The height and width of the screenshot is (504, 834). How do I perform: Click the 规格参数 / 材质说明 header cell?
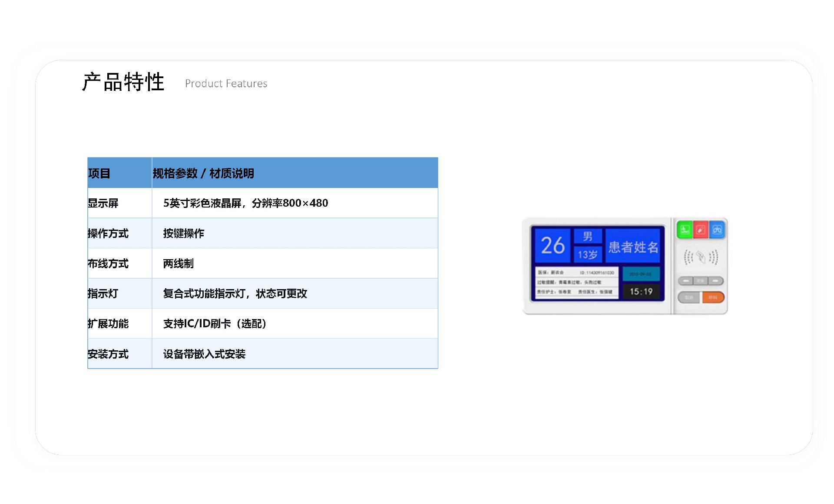pos(295,173)
